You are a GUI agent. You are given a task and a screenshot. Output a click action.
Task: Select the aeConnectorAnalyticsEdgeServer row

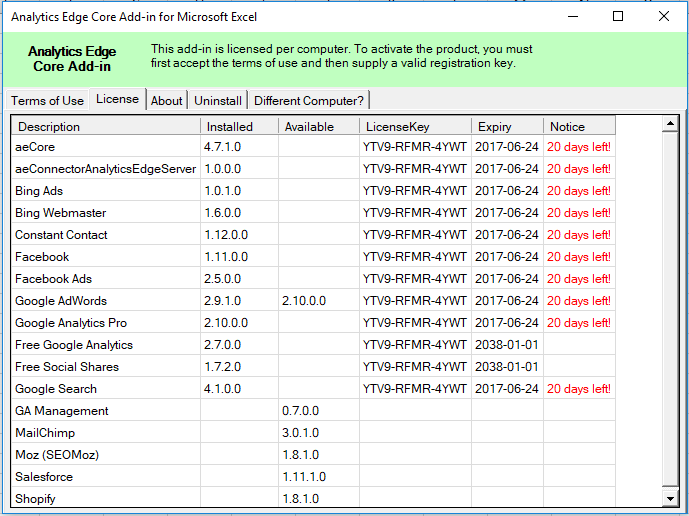[x=313, y=169]
